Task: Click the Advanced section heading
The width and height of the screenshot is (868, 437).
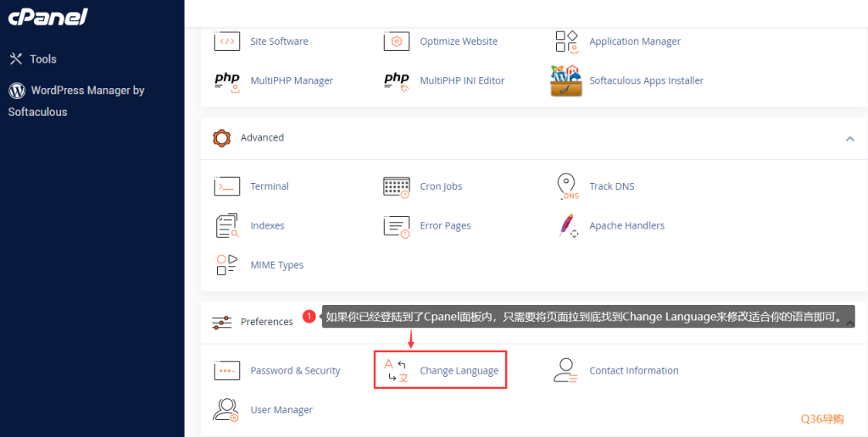Action: point(262,138)
